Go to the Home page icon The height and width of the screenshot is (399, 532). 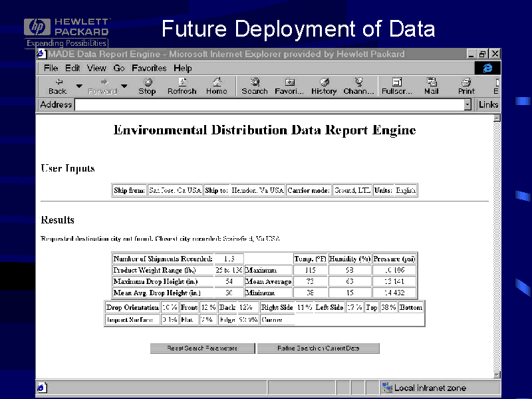pyautogui.click(x=216, y=86)
